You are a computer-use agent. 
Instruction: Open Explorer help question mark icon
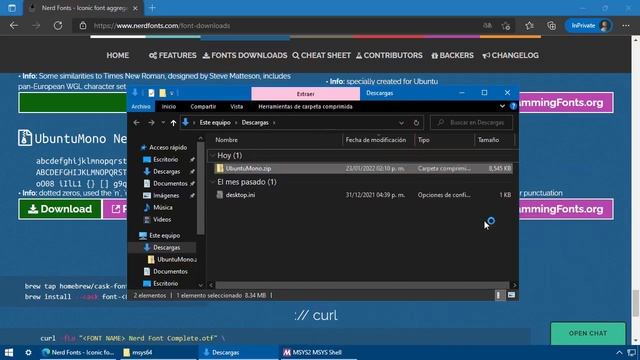click(513, 107)
